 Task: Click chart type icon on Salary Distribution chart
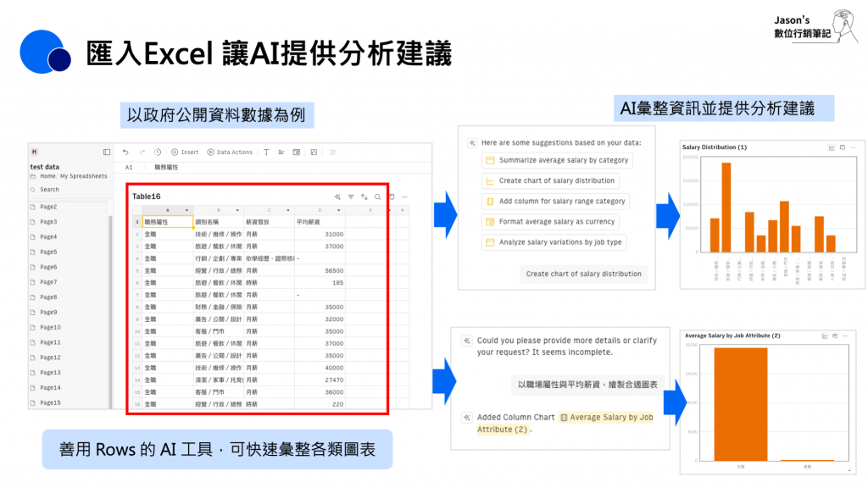(832, 147)
